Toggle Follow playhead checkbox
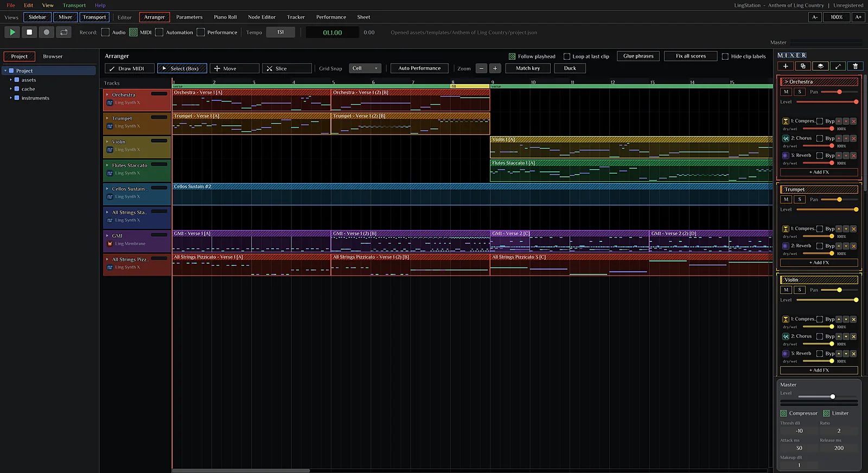Image resolution: width=868 pixels, height=473 pixels. tap(512, 56)
